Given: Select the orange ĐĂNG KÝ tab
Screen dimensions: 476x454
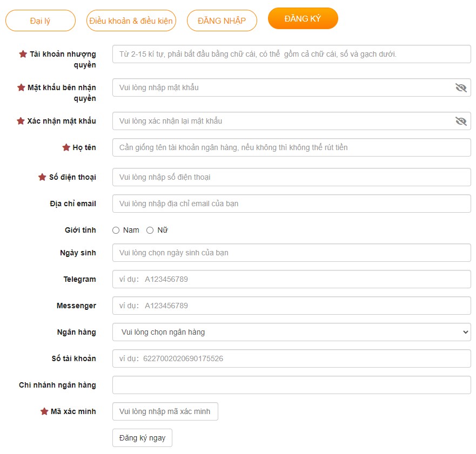Looking at the screenshot, I should (303, 19).
